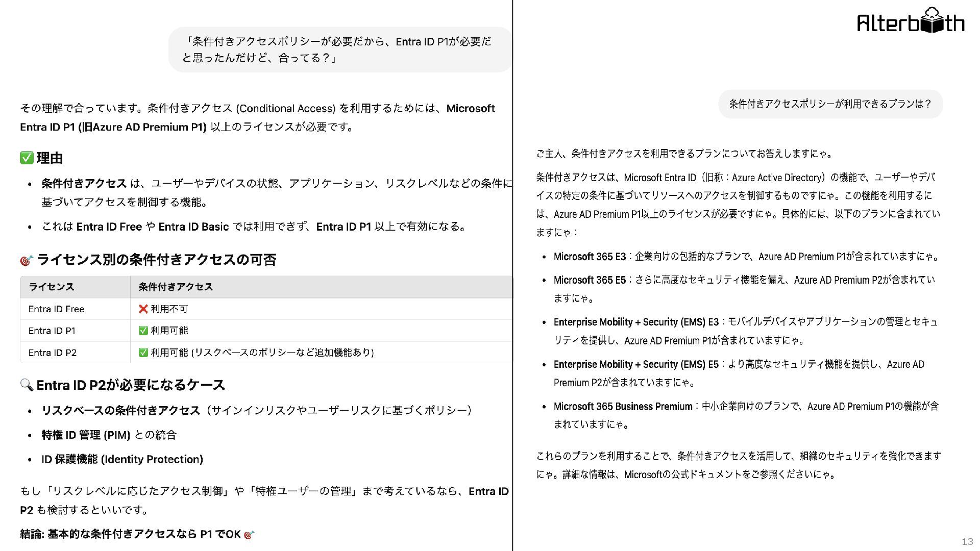Click the right user bubble asking about plans

pos(830,104)
